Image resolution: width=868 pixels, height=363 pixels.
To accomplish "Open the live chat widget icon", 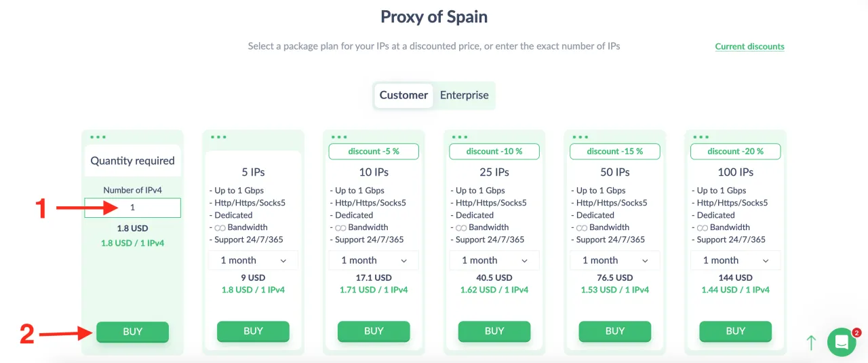I will pyautogui.click(x=842, y=342).
